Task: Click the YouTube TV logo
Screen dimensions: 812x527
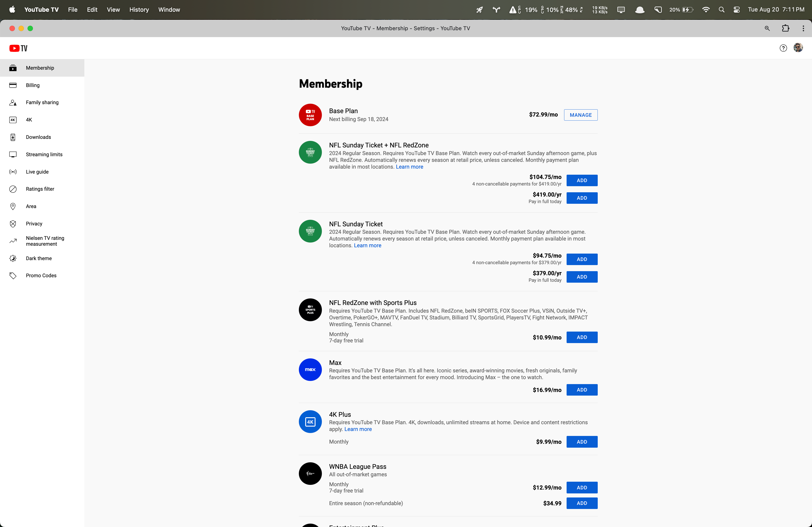Action: tap(18, 48)
